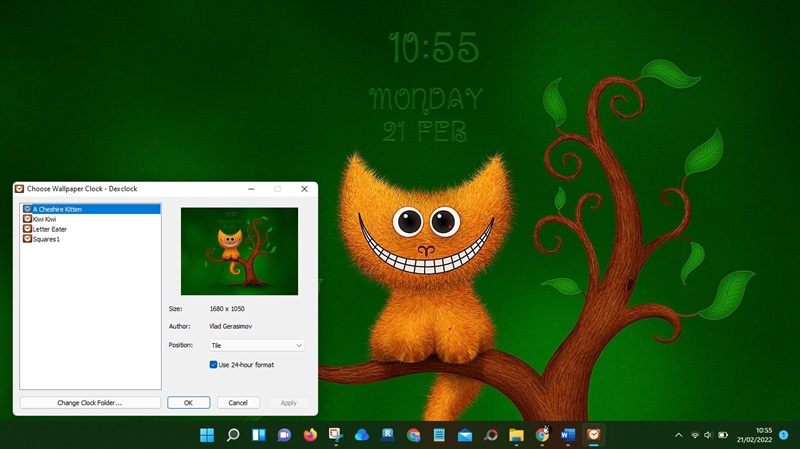Image resolution: width=800 pixels, height=449 pixels.
Task: Click the battery status tray icon
Action: point(723,435)
